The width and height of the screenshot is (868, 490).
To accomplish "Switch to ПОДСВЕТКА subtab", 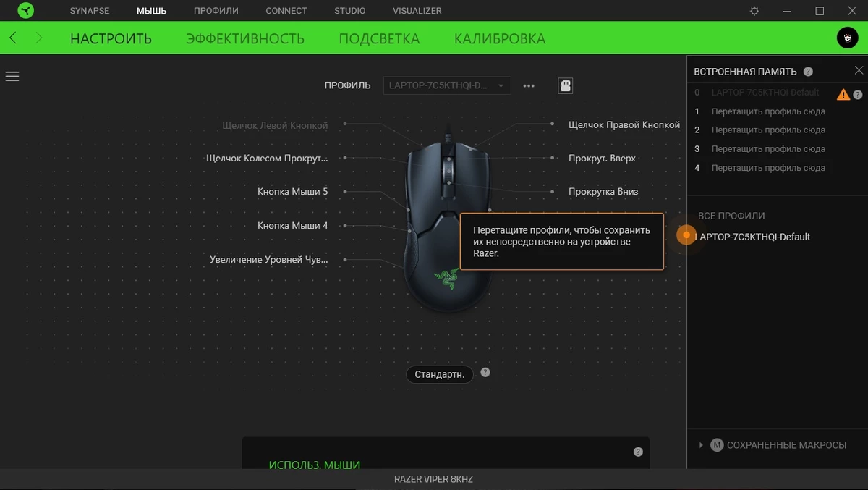I will (x=379, y=38).
